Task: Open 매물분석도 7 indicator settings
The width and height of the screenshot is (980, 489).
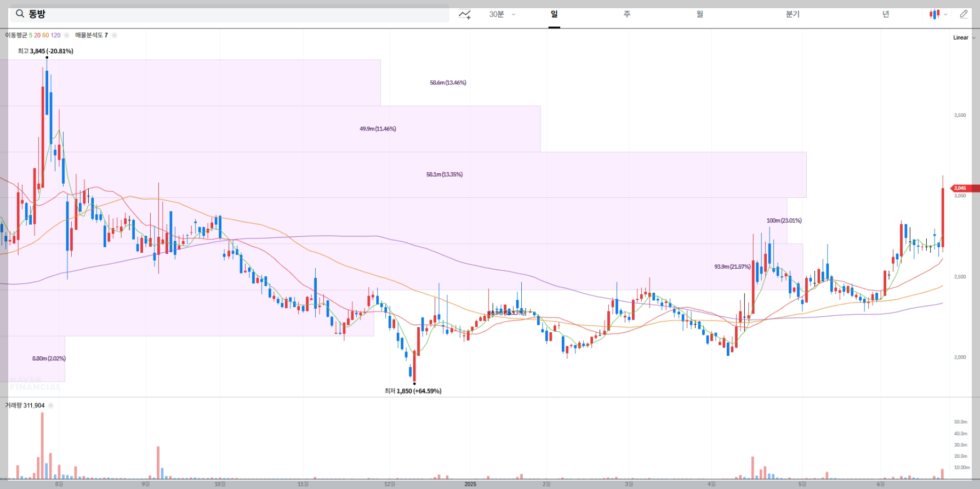Action: point(92,35)
